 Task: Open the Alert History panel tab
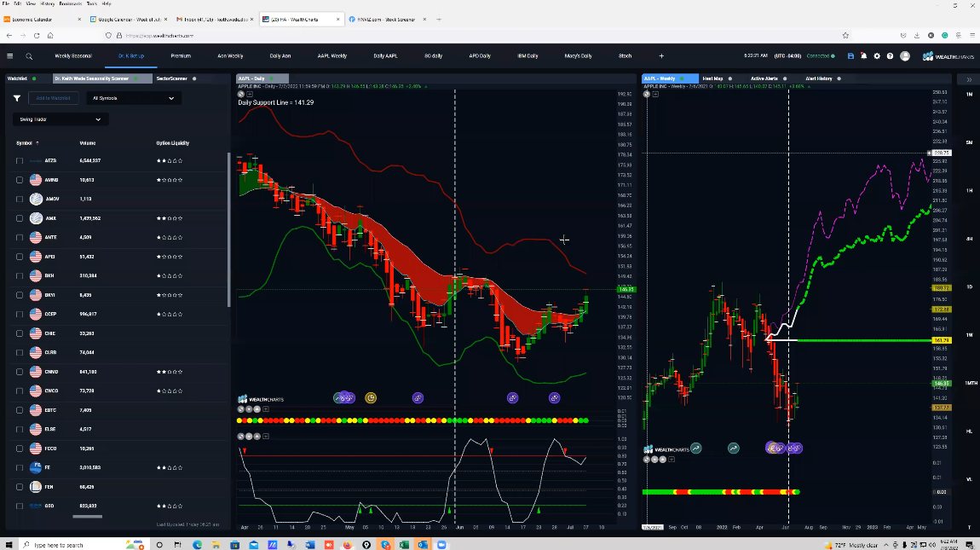coord(819,78)
